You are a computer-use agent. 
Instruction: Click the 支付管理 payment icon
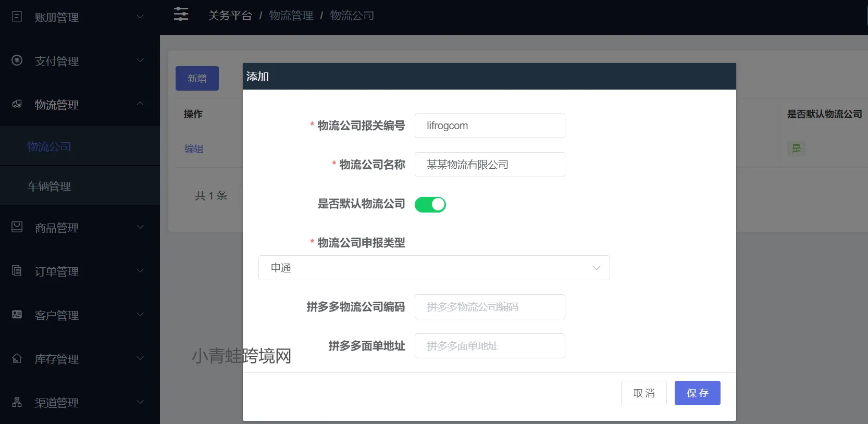pos(17,60)
